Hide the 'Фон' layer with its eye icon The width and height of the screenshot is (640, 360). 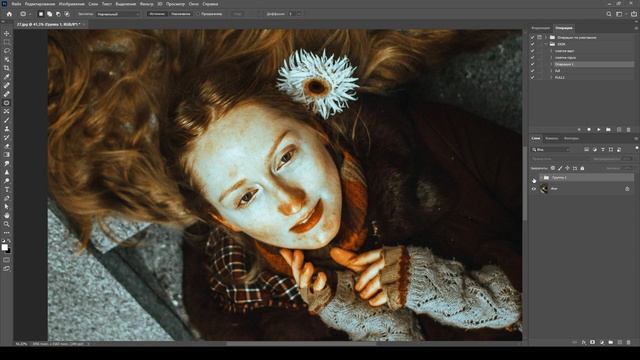[533, 189]
